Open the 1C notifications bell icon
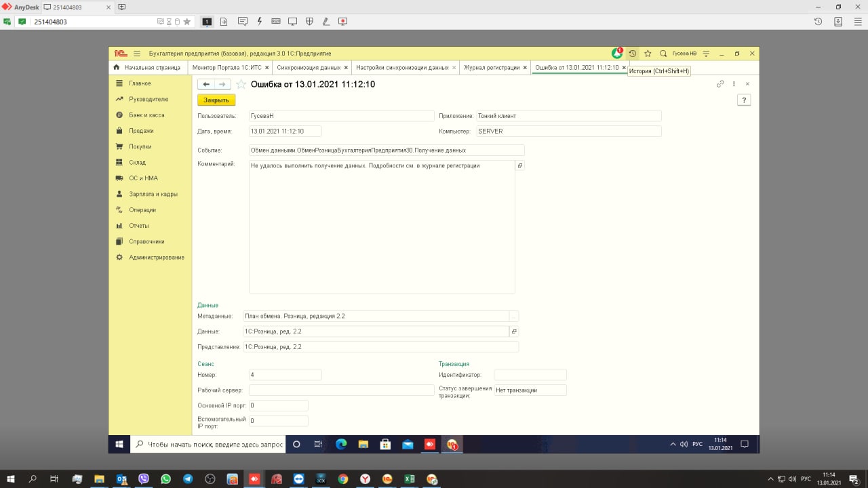Screen dimensions: 868x488 pyautogui.click(x=617, y=53)
